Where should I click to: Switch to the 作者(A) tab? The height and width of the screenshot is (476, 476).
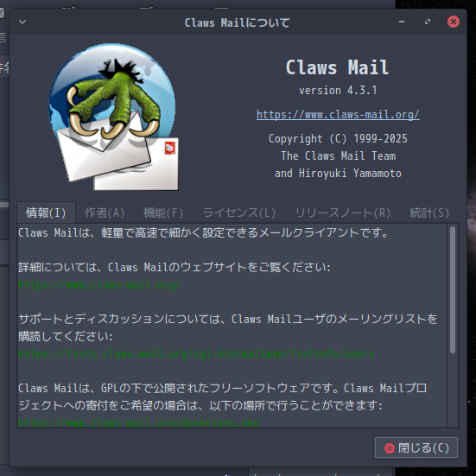105,213
